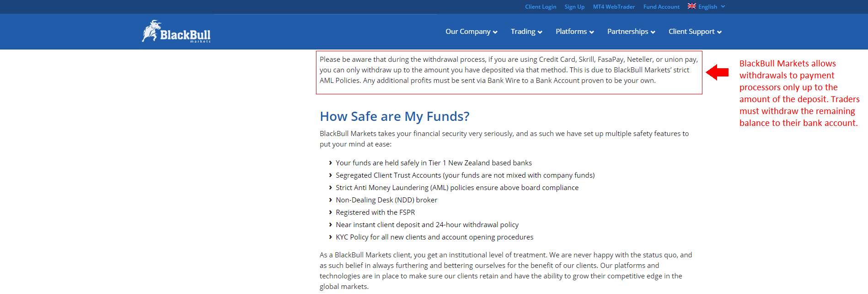Image resolution: width=868 pixels, height=294 pixels.
Task: Expand the chevron next to Client Support
Action: pos(719,32)
